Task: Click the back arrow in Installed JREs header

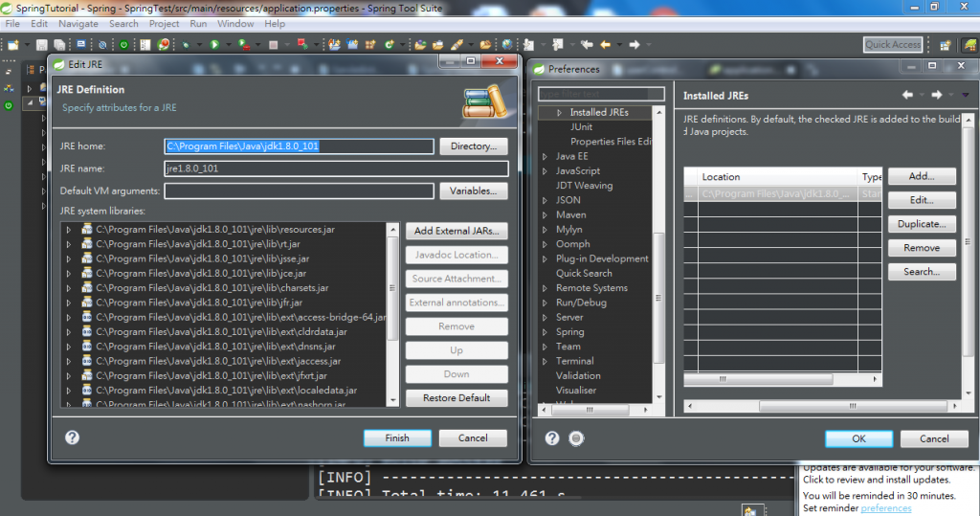Action: pyautogui.click(x=907, y=95)
